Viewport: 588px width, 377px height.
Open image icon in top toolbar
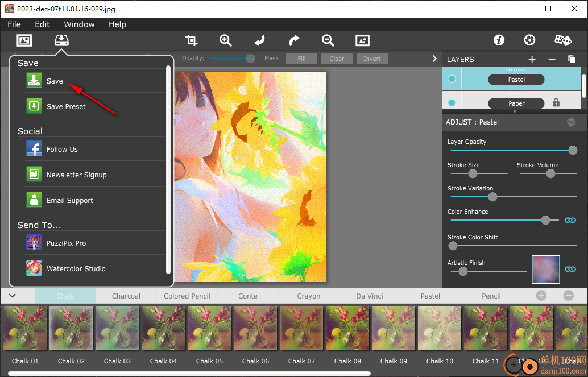click(24, 40)
